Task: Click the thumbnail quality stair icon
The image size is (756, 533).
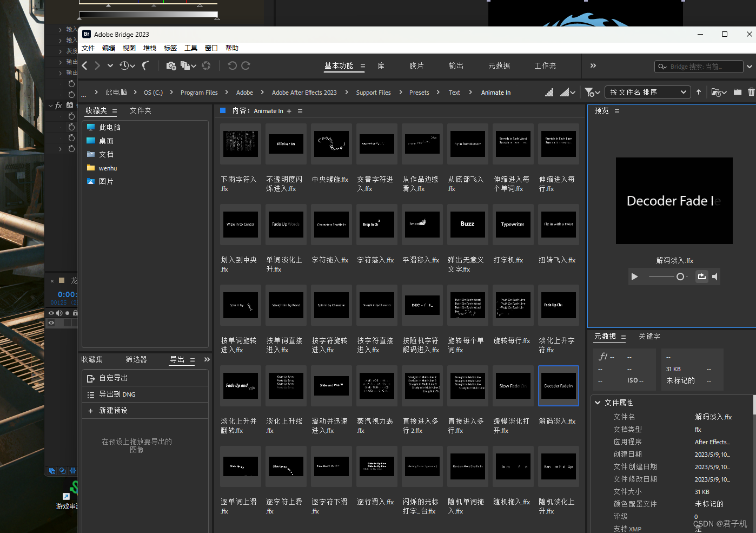Action: point(549,93)
